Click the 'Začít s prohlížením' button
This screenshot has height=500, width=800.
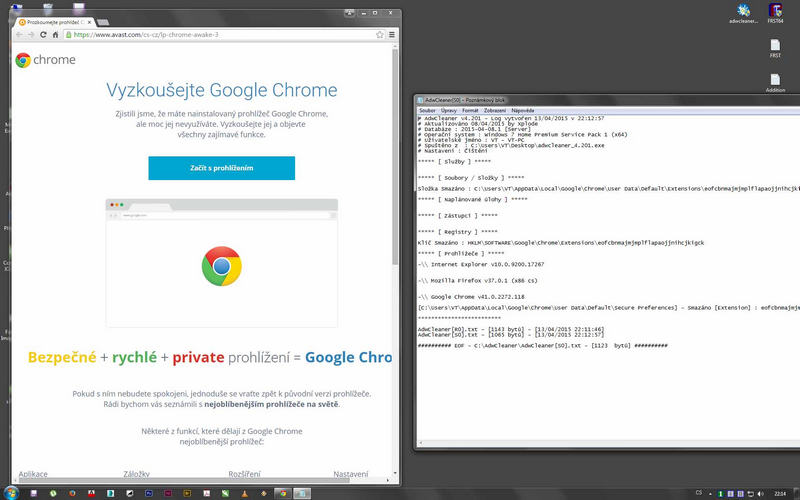221,168
